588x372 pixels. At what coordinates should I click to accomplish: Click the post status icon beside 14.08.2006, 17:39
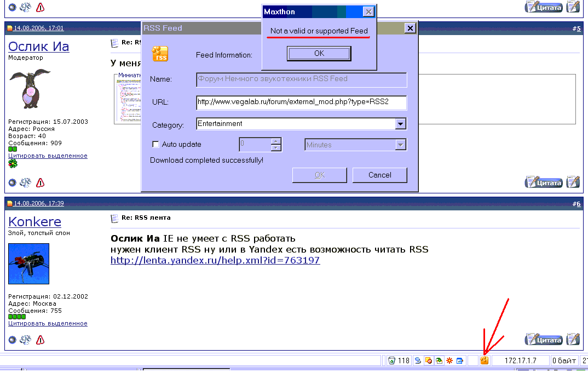(10, 203)
